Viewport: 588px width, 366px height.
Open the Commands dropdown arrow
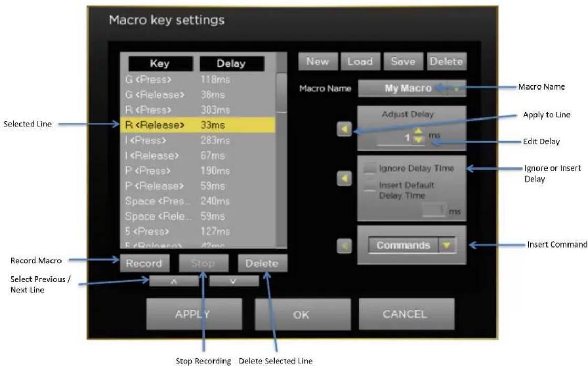[x=446, y=245]
